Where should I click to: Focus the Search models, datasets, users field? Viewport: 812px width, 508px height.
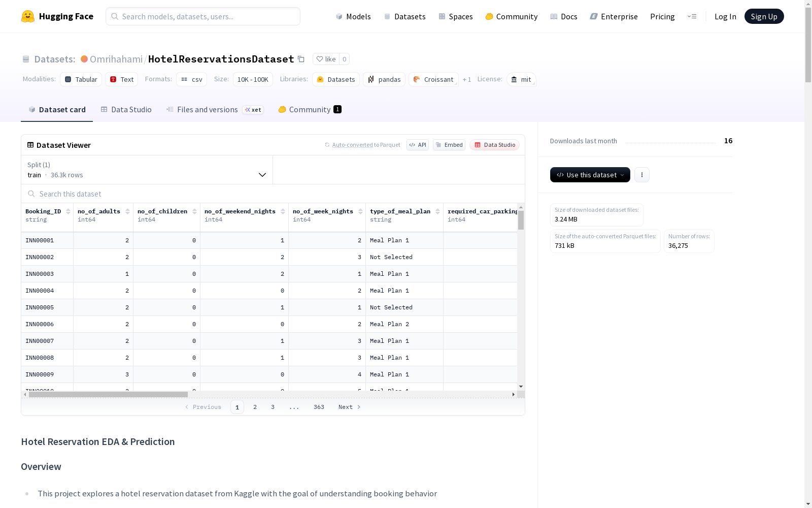click(203, 16)
